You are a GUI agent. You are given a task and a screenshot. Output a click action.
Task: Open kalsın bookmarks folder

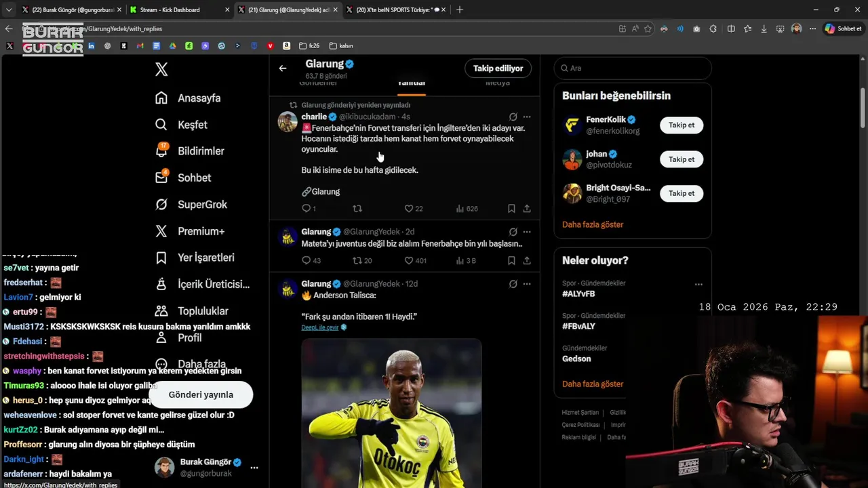click(x=341, y=46)
